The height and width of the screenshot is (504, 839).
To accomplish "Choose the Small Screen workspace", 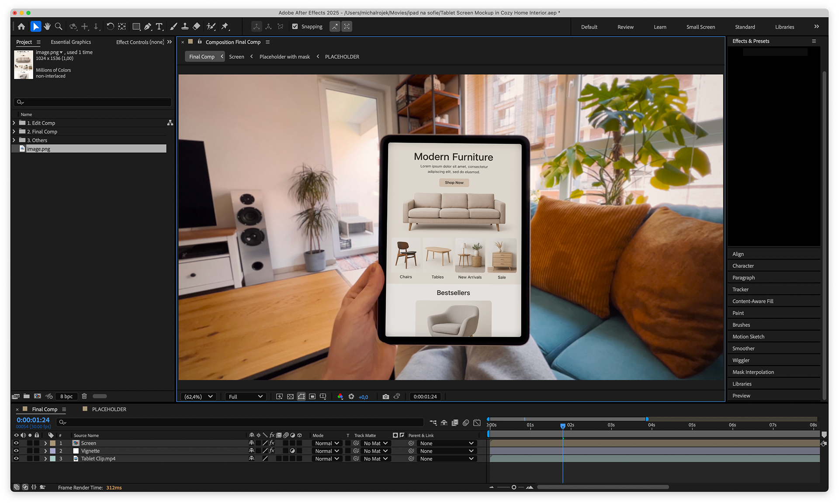I will tap(700, 27).
